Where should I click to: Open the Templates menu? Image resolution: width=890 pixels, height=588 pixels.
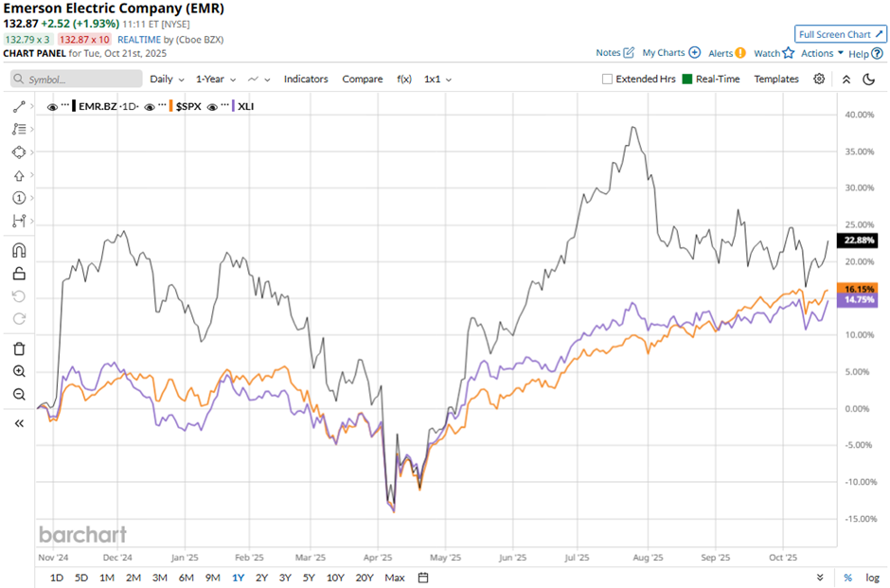tap(776, 80)
